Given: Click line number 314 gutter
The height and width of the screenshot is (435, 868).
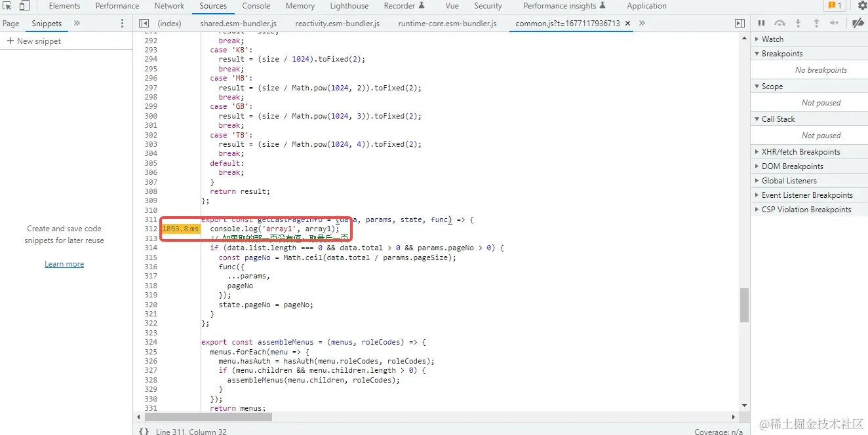Looking at the screenshot, I should click(150, 248).
